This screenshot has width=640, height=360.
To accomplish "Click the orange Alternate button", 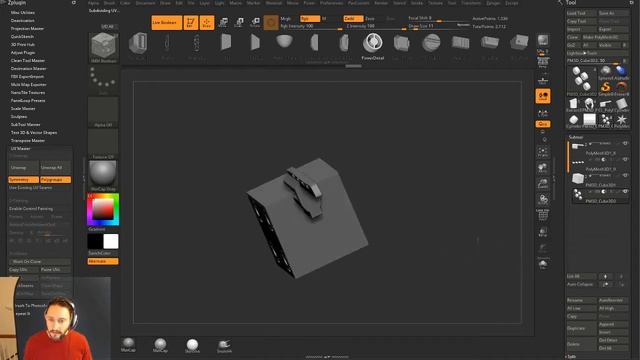I will [103, 261].
